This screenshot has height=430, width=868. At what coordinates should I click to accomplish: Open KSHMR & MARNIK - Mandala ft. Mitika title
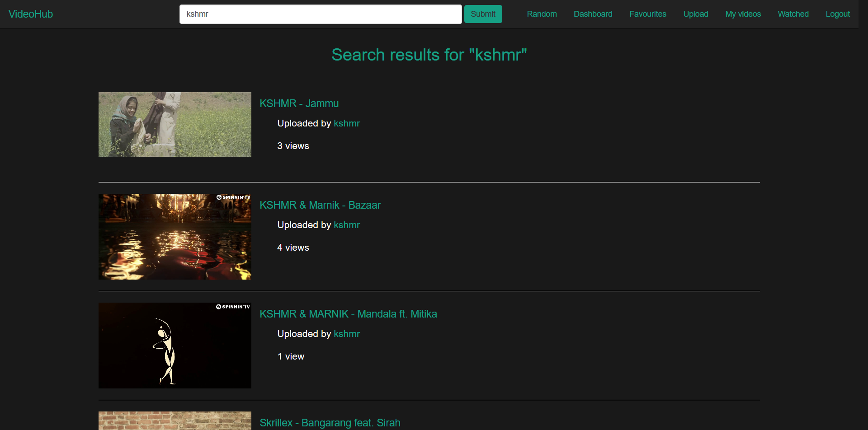(x=348, y=314)
